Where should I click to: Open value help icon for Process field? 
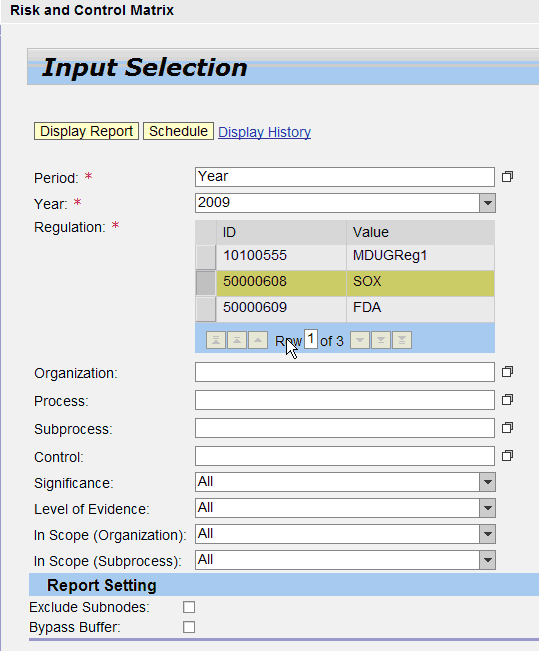click(x=507, y=400)
